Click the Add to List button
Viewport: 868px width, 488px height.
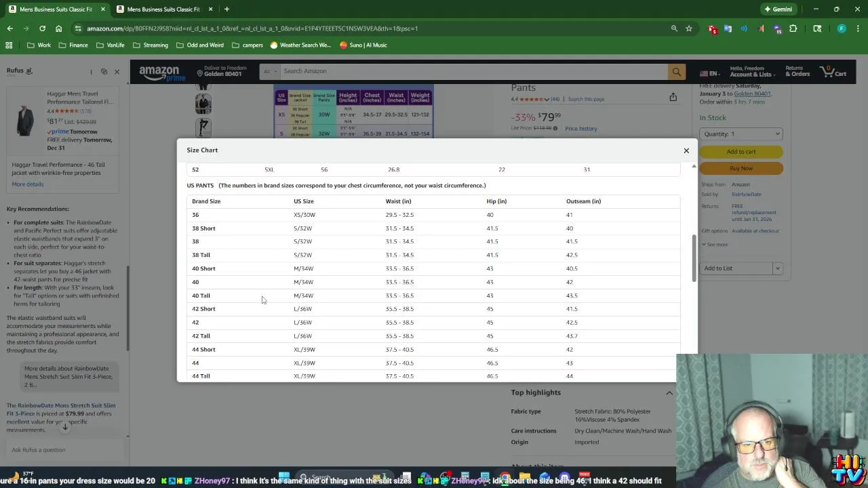click(736, 268)
